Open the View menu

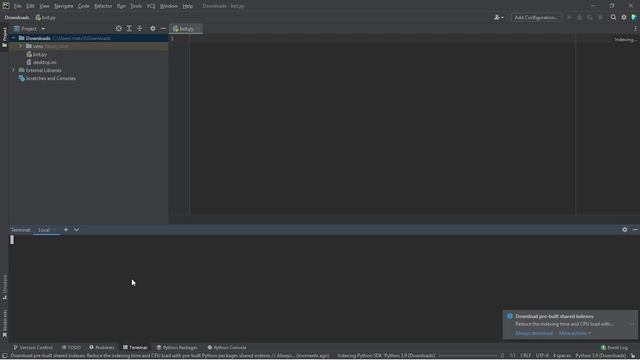[x=44, y=6]
